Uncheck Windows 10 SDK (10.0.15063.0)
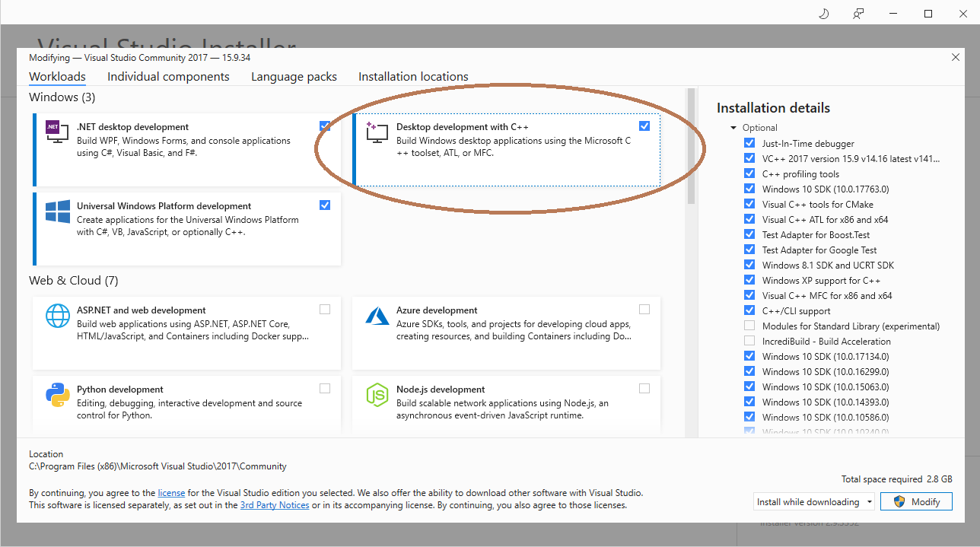 coord(749,386)
